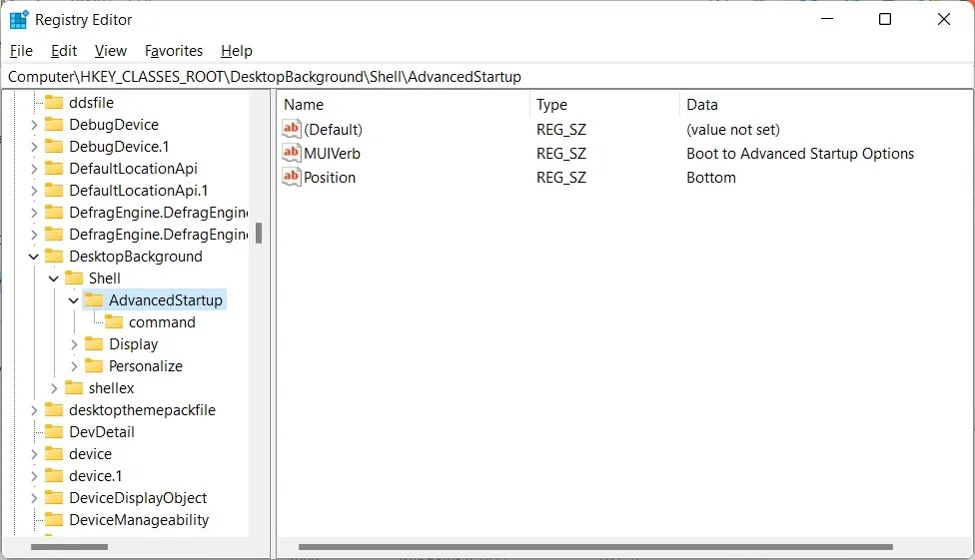
Task: Click the folder icon of shellex key
Action: click(x=74, y=388)
